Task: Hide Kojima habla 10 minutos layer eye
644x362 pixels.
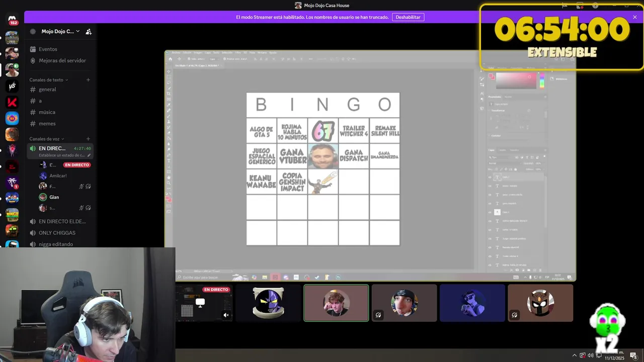Action: click(490, 265)
